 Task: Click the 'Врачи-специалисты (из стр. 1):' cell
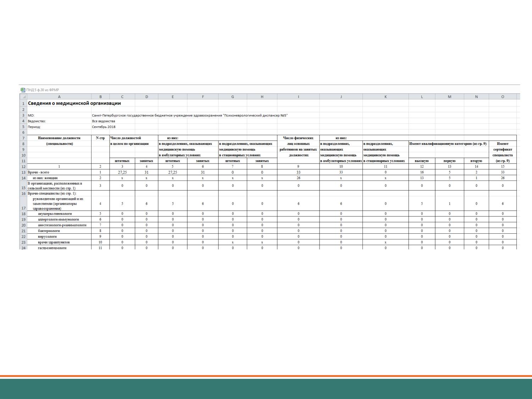tap(52, 194)
